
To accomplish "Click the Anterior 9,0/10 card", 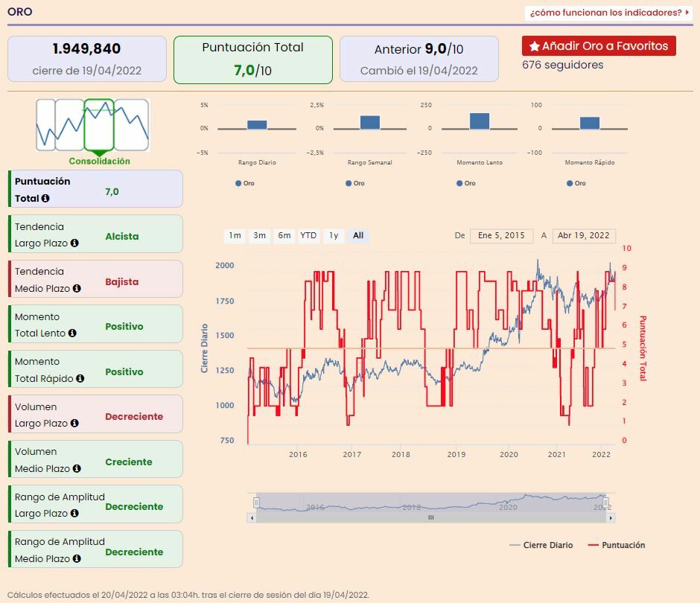I will (419, 59).
